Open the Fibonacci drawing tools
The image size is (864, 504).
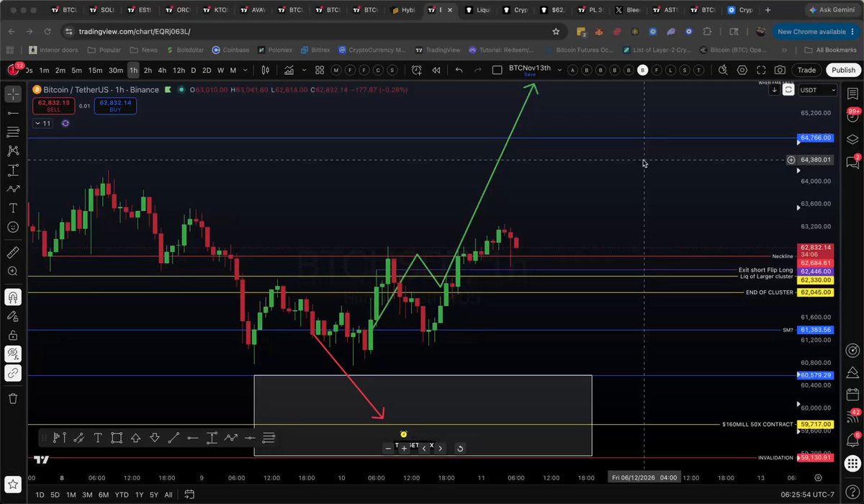(x=13, y=132)
